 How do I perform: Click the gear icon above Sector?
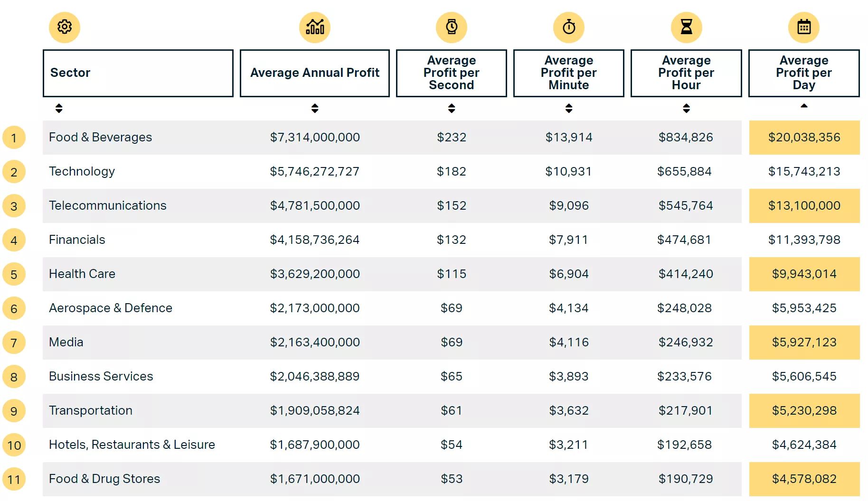click(x=65, y=27)
